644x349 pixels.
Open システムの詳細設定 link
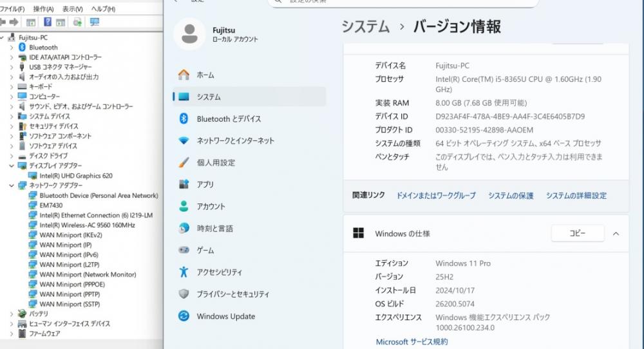pos(576,196)
